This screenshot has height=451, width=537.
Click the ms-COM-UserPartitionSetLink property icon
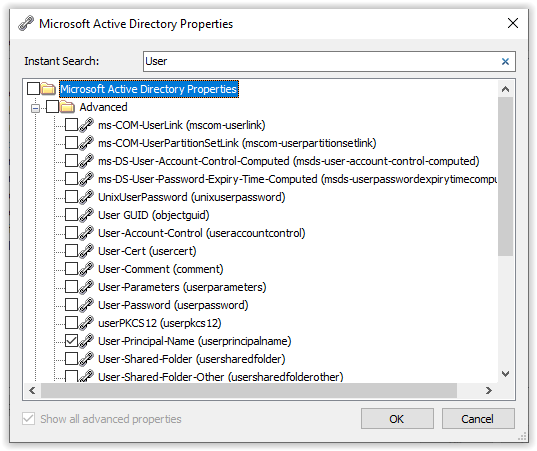click(x=86, y=143)
